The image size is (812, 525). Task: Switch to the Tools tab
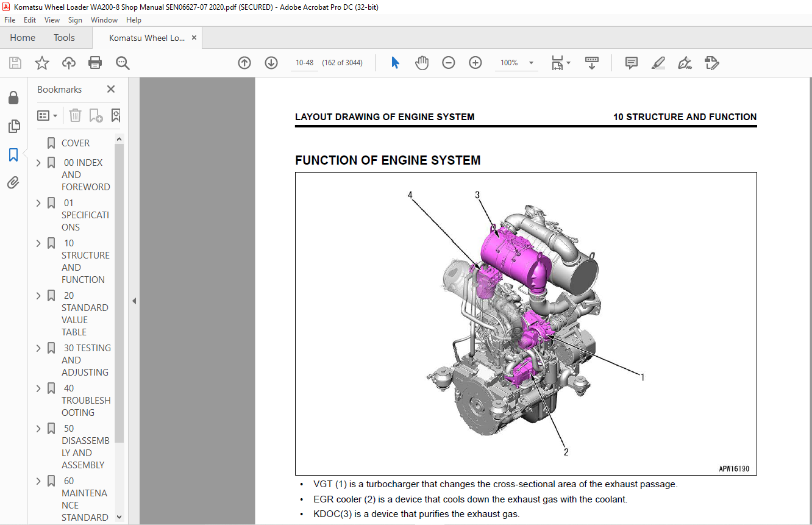click(x=64, y=38)
